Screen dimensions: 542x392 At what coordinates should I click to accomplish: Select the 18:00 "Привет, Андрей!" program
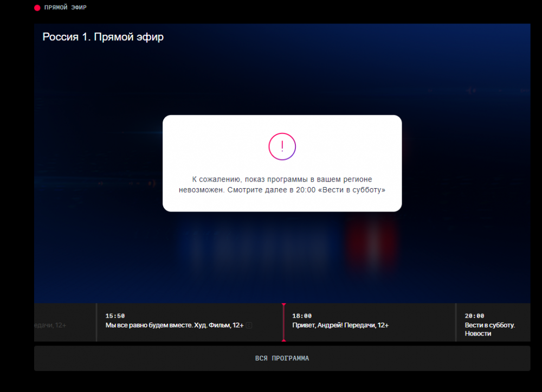click(370, 322)
